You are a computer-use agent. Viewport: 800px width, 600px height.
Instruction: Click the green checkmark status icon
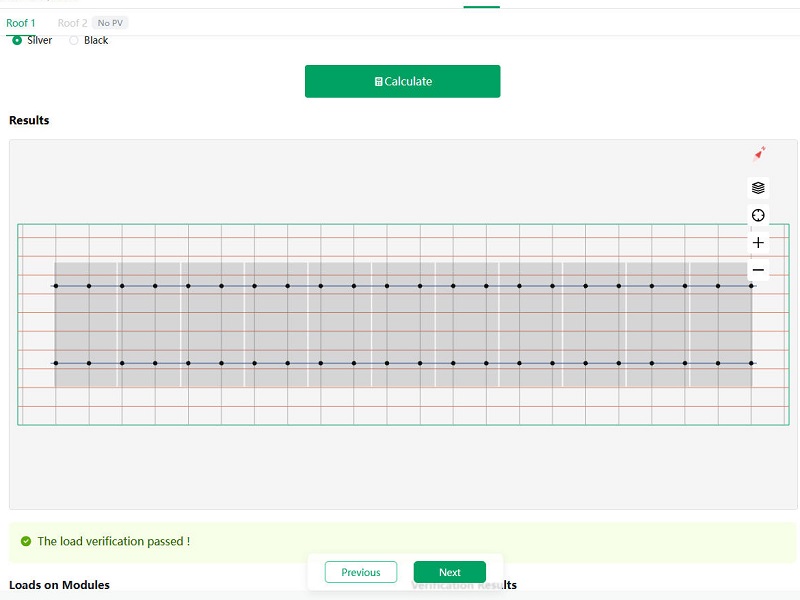click(x=26, y=541)
